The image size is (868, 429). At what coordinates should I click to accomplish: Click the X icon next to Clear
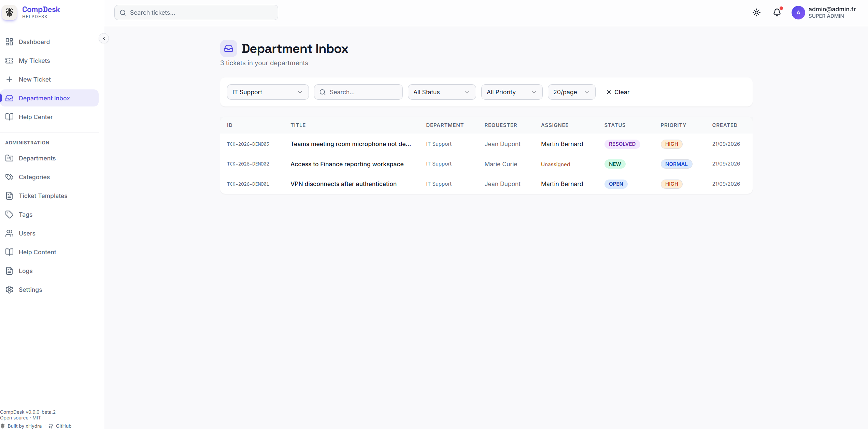[609, 92]
